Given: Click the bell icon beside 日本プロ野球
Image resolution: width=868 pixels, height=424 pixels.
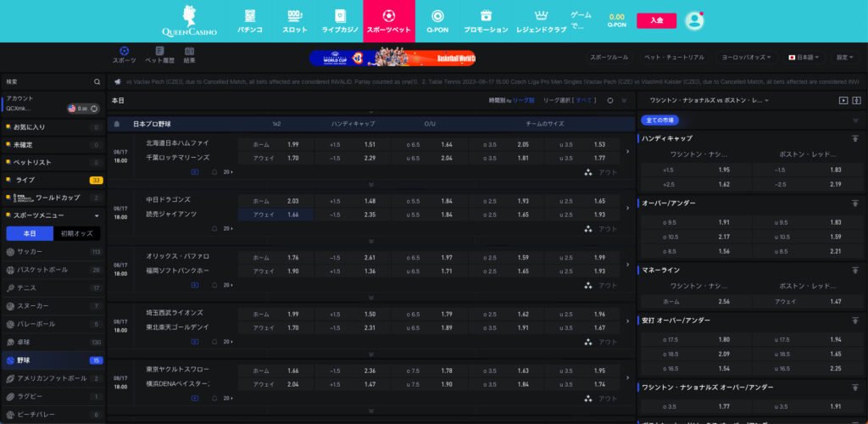Looking at the screenshot, I should [x=117, y=124].
